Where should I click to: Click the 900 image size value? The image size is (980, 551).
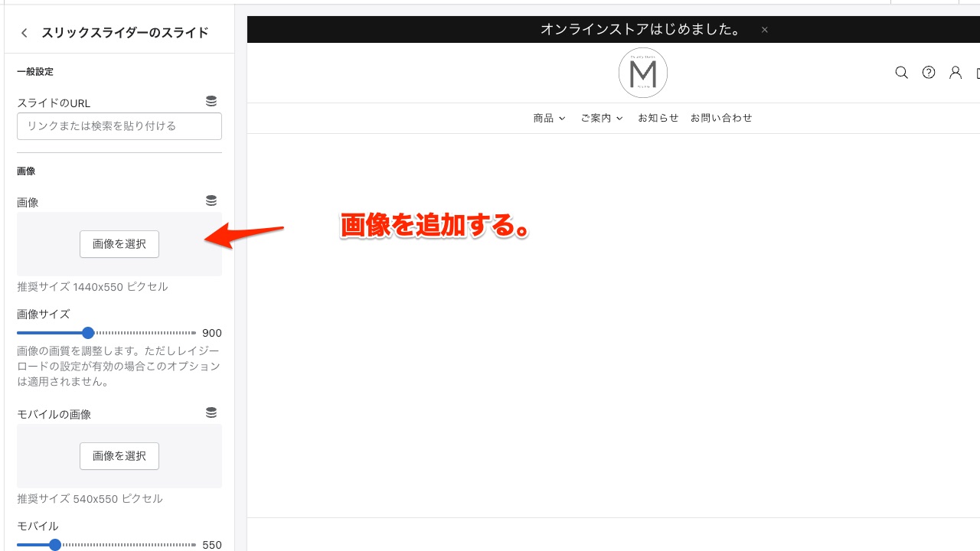pos(212,333)
